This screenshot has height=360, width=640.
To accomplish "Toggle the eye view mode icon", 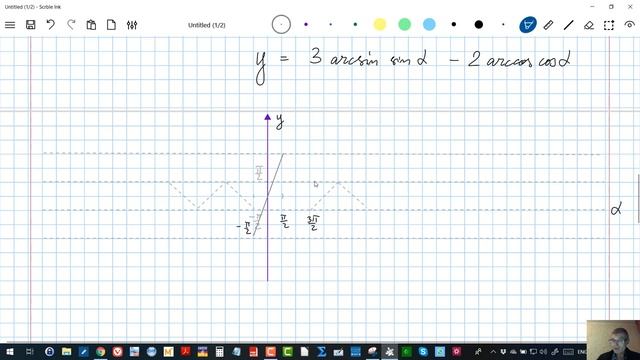I will [x=629, y=24].
